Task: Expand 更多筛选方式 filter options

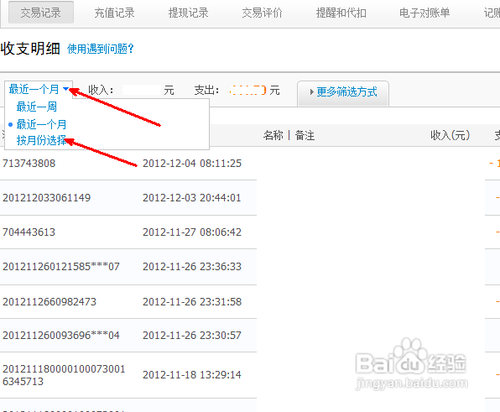Action: click(343, 92)
